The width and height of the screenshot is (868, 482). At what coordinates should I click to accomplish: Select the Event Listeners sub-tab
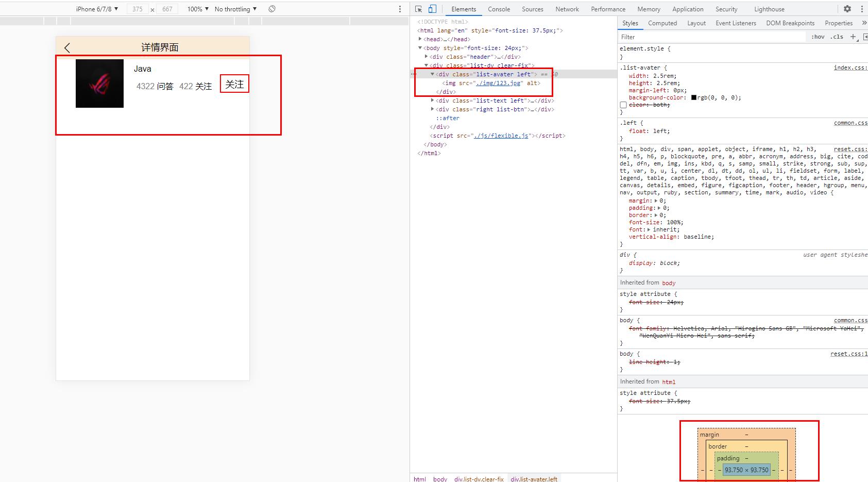736,23
